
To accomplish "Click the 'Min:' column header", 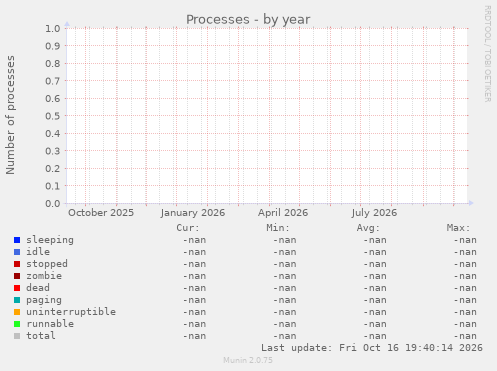I will point(278,228).
